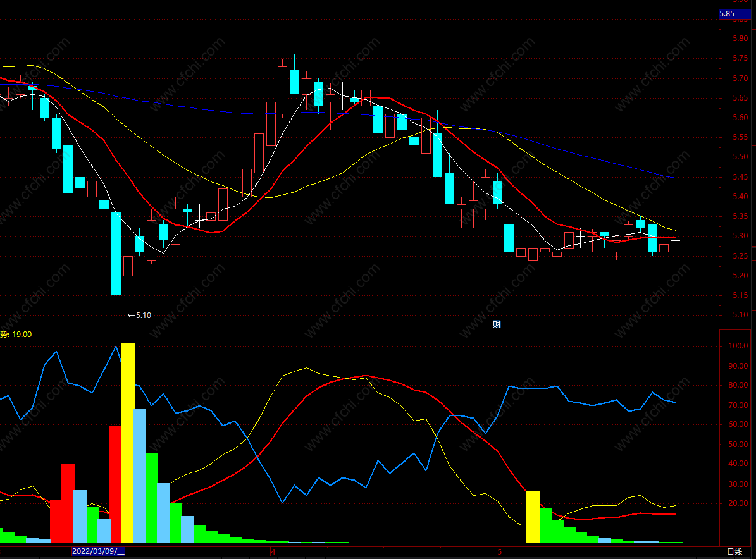The width and height of the screenshot is (756, 559).
Task: Jump to month marker 4 on time axis
Action: 273,552
